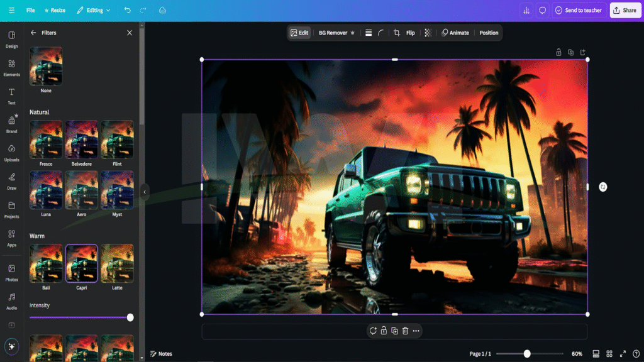Click the Share button
Screen dimensions: 644x362
click(x=625, y=10)
